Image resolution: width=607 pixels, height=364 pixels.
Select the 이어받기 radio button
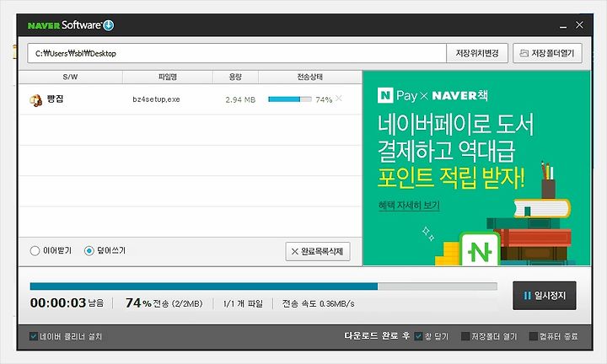click(x=35, y=250)
